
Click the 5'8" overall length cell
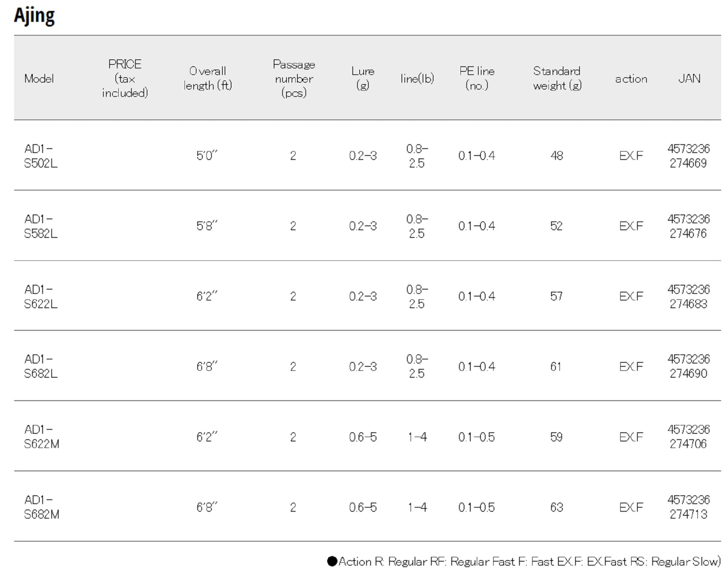click(x=207, y=226)
